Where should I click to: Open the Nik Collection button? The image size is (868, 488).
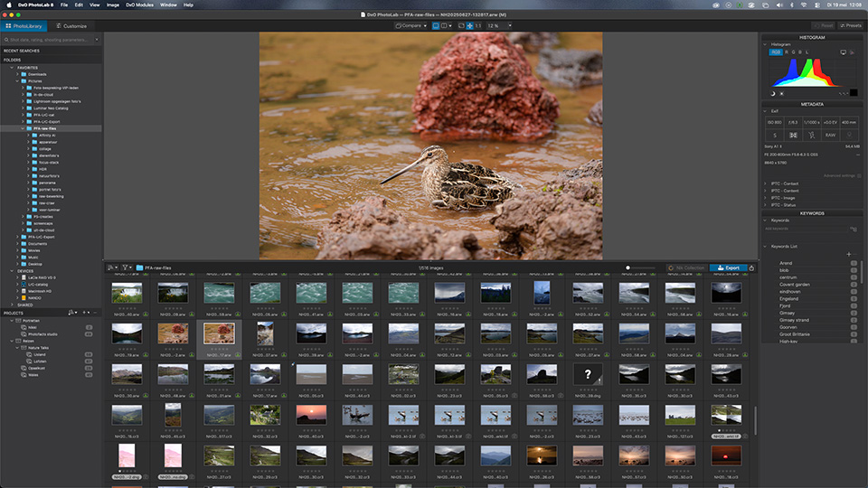click(x=686, y=267)
